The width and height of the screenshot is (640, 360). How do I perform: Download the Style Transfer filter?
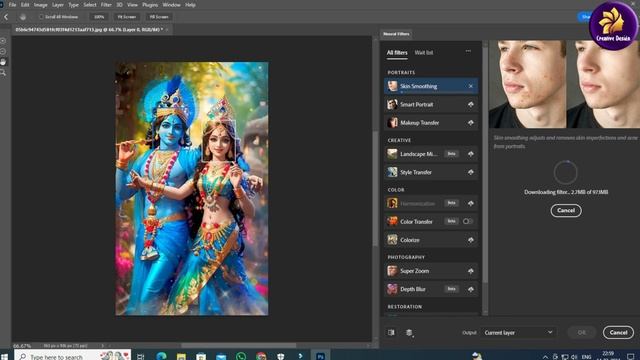point(471,172)
